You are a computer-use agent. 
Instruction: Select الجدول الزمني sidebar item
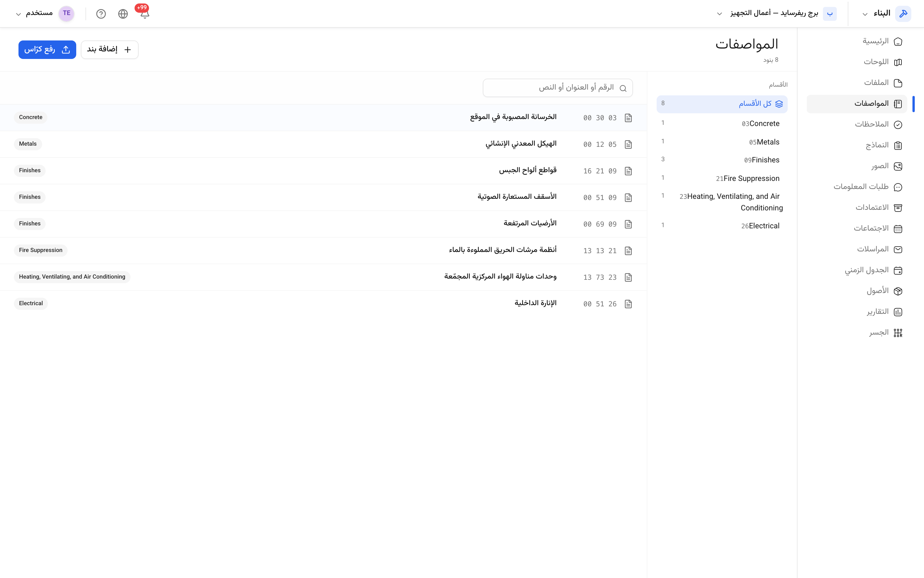click(x=856, y=270)
